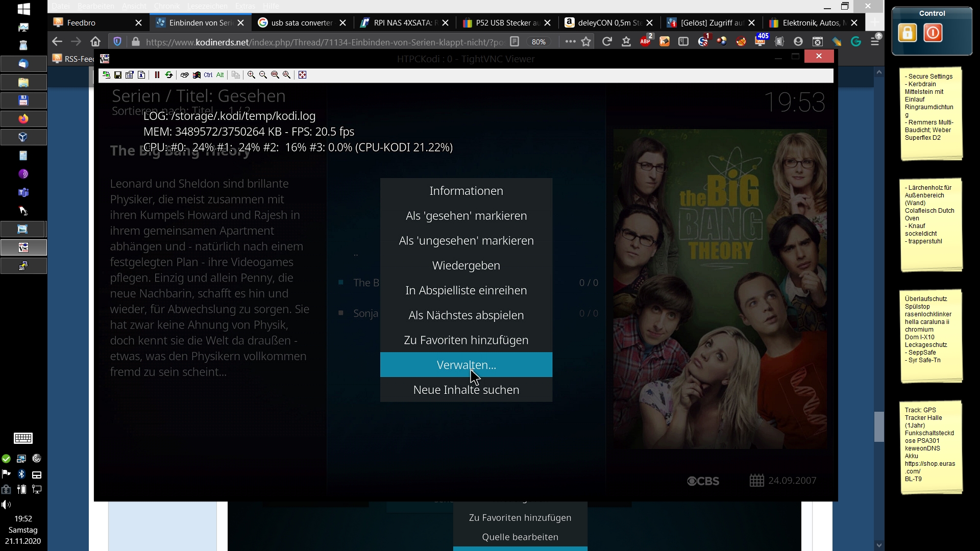Choose "Als 'gesehen' markieren" entry
Screen dimensions: 980x551
466,216
